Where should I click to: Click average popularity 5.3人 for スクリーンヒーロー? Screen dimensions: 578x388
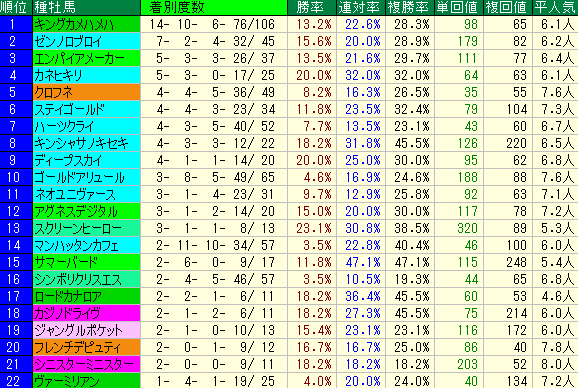pyautogui.click(x=556, y=228)
